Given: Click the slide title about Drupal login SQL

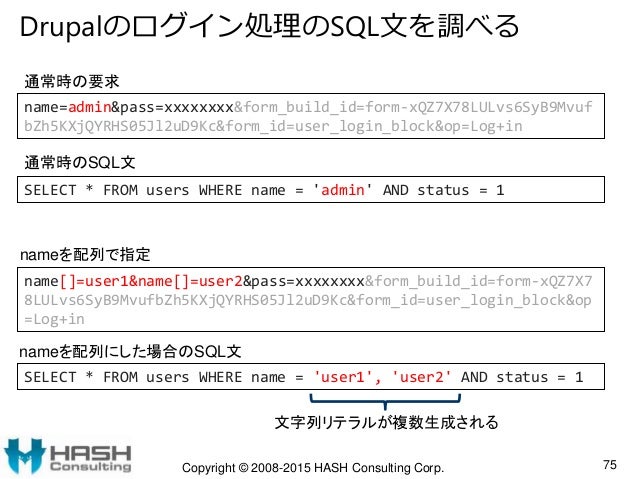Looking at the screenshot, I should click(269, 27).
